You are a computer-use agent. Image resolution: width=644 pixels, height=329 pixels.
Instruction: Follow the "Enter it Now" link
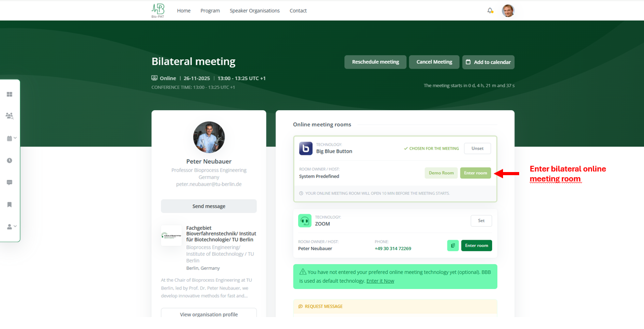[x=380, y=281]
